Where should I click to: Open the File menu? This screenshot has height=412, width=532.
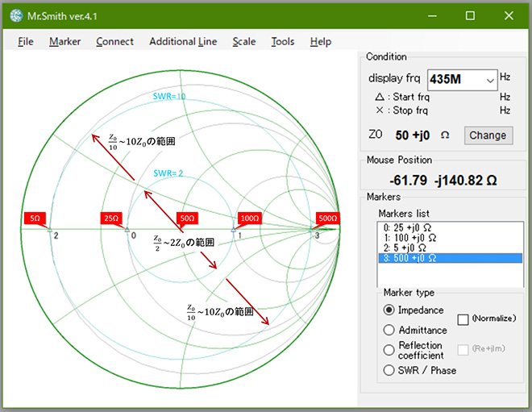pos(26,41)
